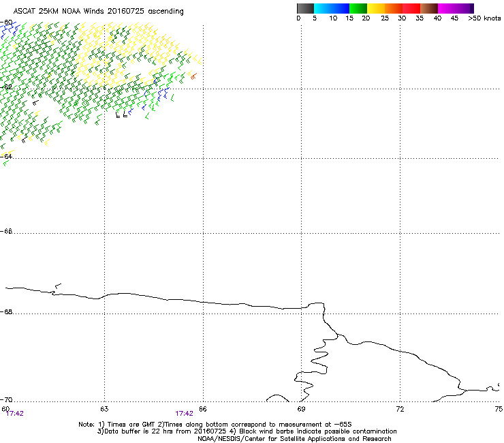
Task: Select the '69' longitude axis label
Action: (x=301, y=409)
